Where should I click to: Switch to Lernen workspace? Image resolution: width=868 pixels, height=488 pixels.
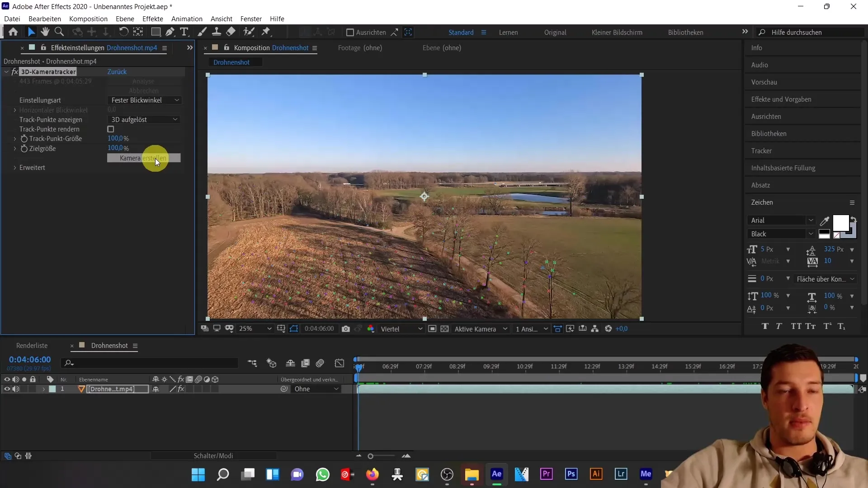pyautogui.click(x=508, y=33)
